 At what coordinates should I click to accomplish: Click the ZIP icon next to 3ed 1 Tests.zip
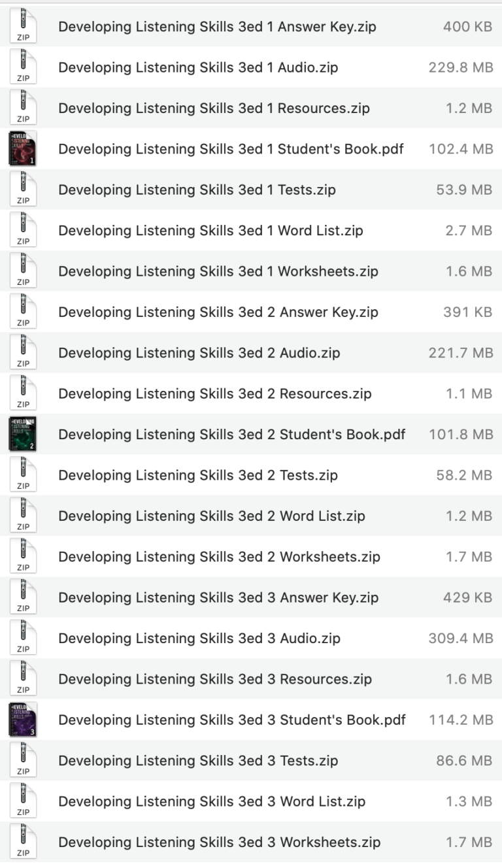click(24, 190)
